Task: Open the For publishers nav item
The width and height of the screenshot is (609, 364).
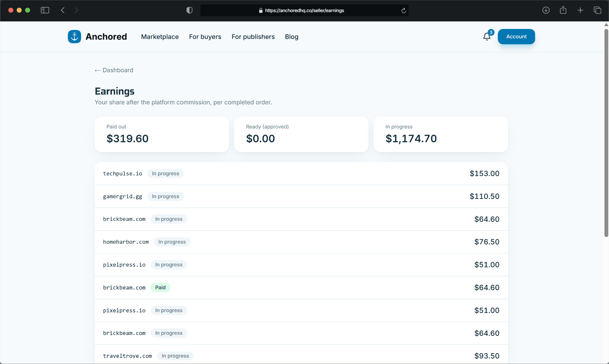Action: coord(253,37)
